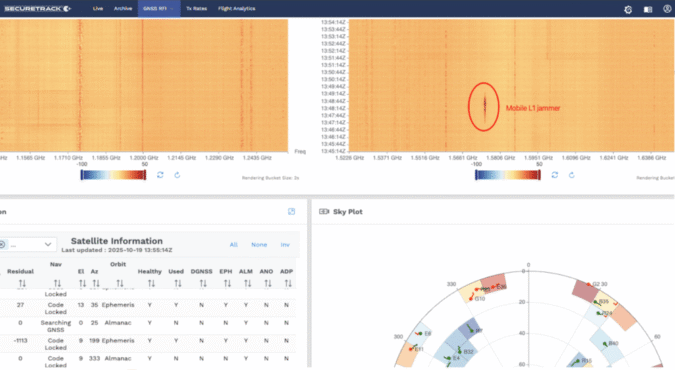675x370 pixels.
Task: Open the documentation book icon in top bar
Action: (648, 9)
